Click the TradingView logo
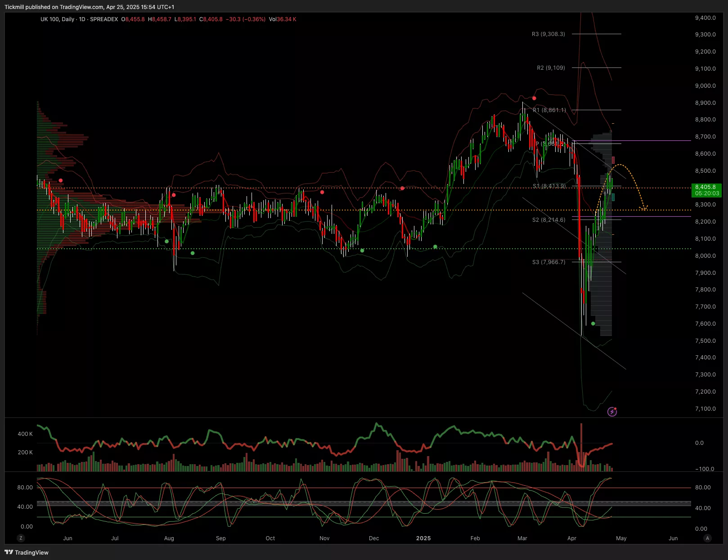 pyautogui.click(x=27, y=552)
